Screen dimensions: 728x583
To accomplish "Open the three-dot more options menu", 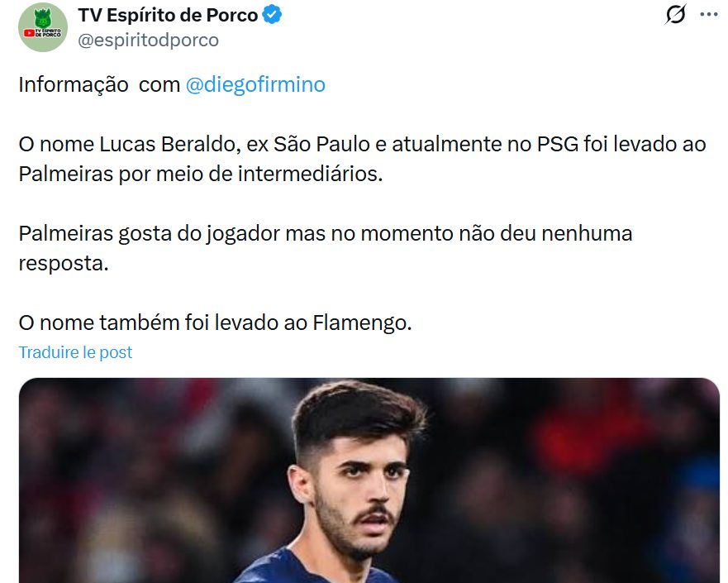I will point(709,14).
